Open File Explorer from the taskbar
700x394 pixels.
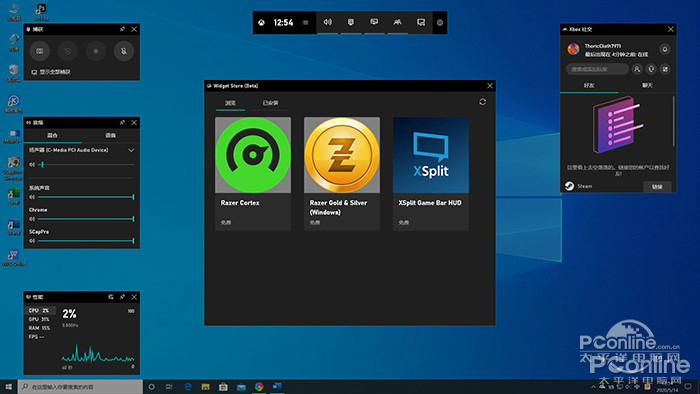(205, 386)
